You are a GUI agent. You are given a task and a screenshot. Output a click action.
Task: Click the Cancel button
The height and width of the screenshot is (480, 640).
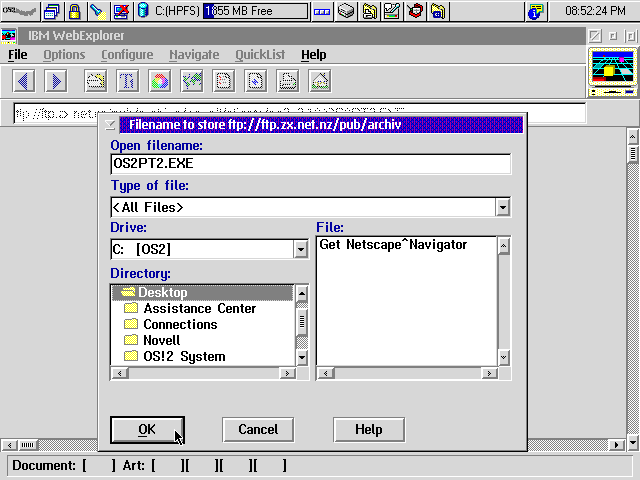click(258, 429)
